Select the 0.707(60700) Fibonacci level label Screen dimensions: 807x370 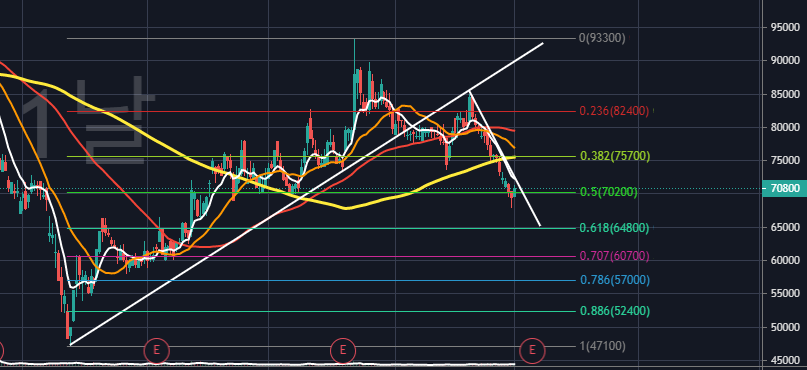point(615,256)
